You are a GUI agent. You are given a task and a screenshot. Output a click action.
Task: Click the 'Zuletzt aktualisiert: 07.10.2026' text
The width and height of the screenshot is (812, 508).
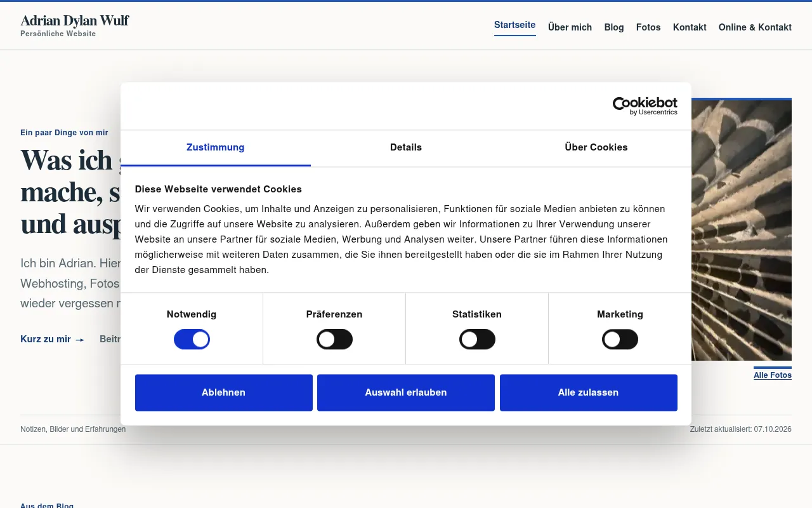point(741,429)
